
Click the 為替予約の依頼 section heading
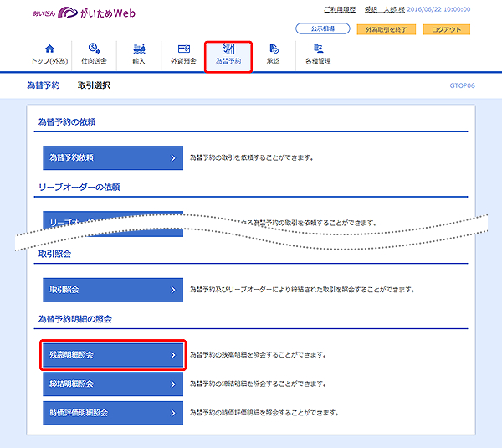coord(67,121)
